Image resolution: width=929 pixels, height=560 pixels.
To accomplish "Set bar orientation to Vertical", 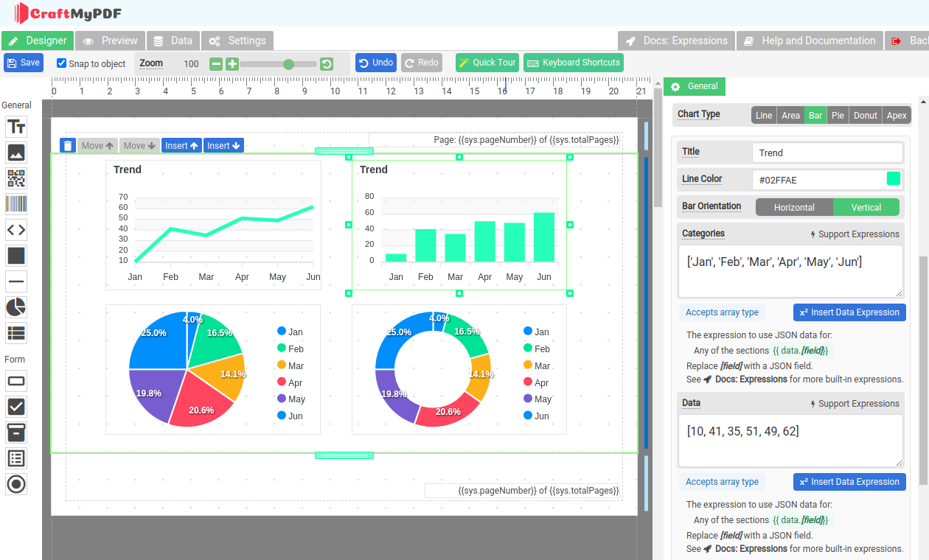I will [x=866, y=208].
